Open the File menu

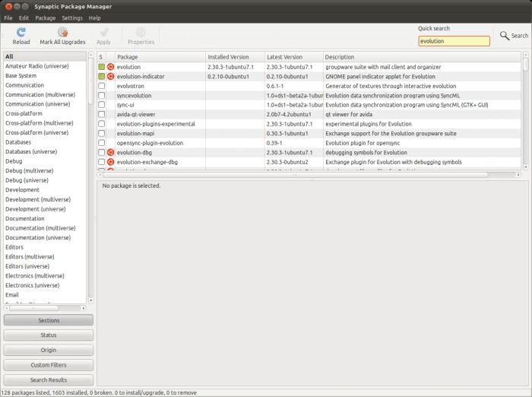8,18
